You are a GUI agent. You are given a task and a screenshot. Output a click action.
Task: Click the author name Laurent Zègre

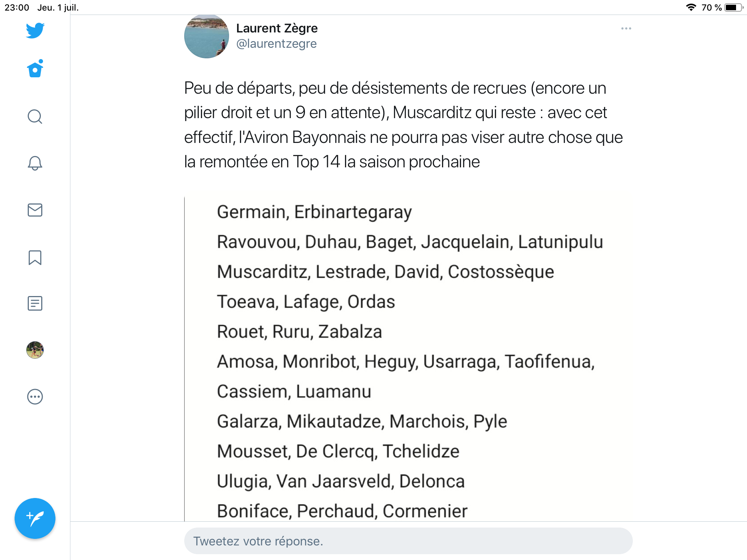[277, 28]
